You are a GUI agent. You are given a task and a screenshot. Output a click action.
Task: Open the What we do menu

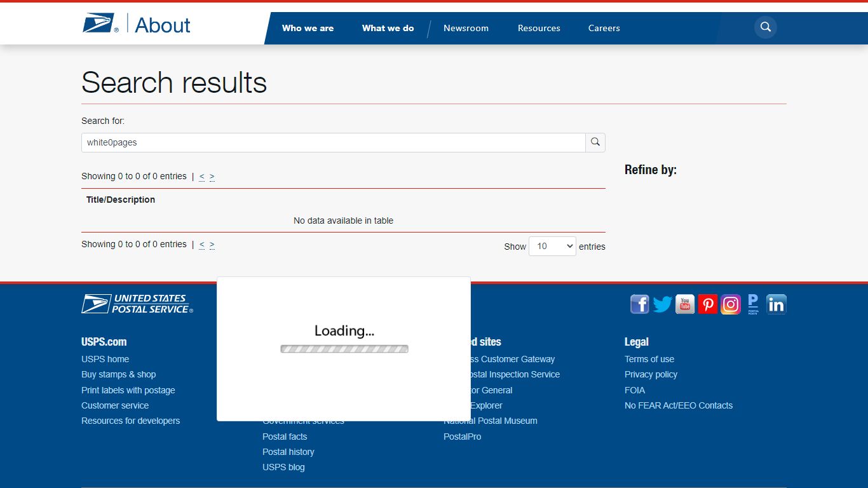(x=388, y=28)
